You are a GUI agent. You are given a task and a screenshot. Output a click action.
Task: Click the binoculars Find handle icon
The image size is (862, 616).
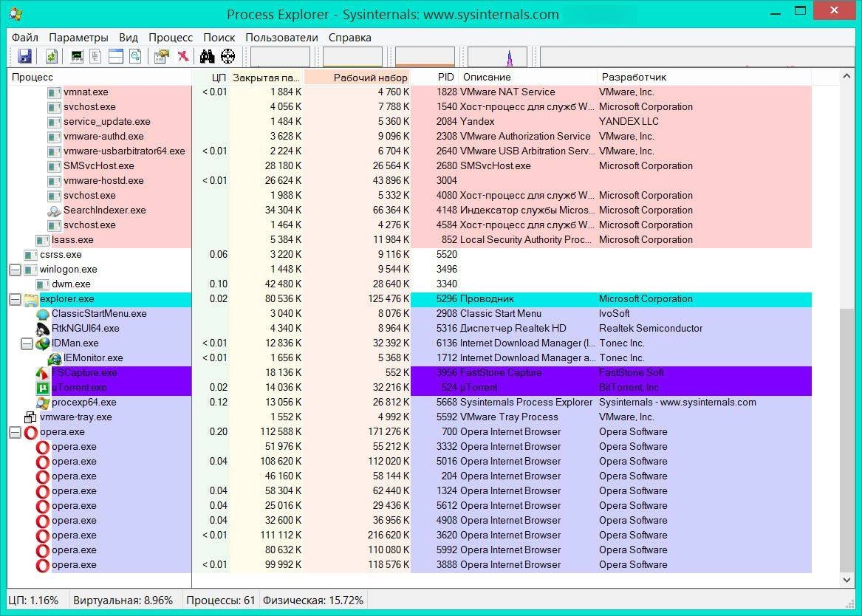208,56
